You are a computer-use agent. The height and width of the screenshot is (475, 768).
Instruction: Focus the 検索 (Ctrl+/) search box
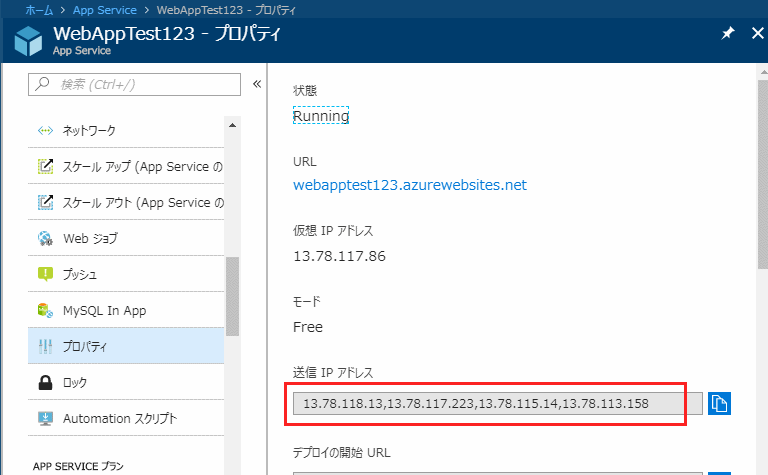(x=134, y=84)
